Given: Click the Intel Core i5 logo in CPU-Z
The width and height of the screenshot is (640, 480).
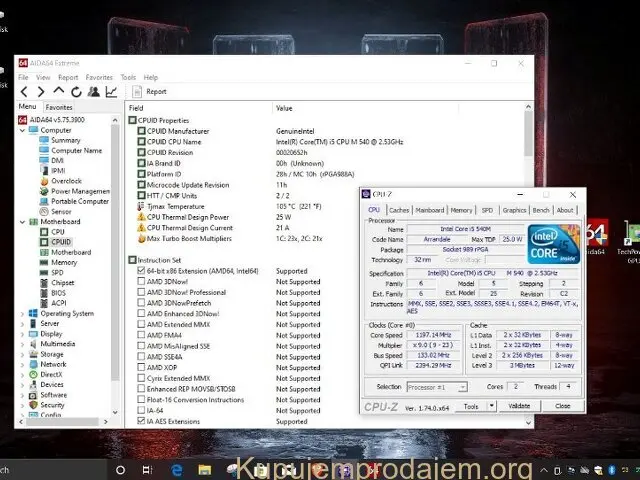Looking at the screenshot, I should point(558,244).
